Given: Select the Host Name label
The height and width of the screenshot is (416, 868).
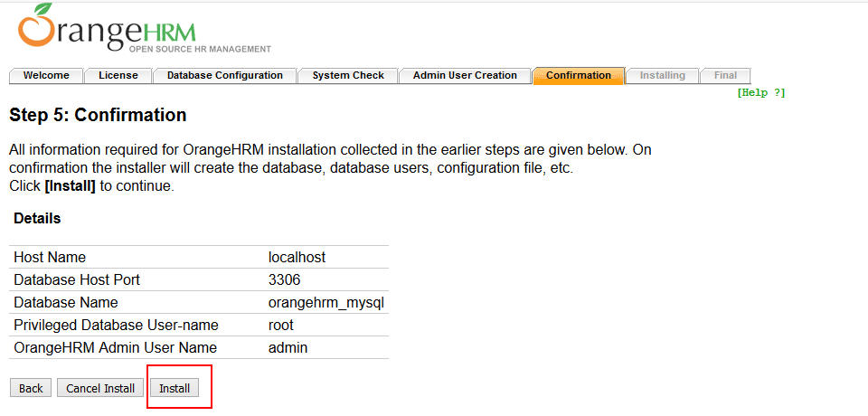Looking at the screenshot, I should (x=50, y=257).
